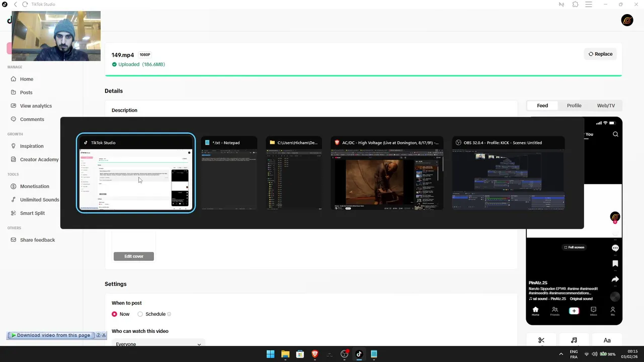
Task: Open Brave browser from the taskbar
Action: (x=315, y=354)
